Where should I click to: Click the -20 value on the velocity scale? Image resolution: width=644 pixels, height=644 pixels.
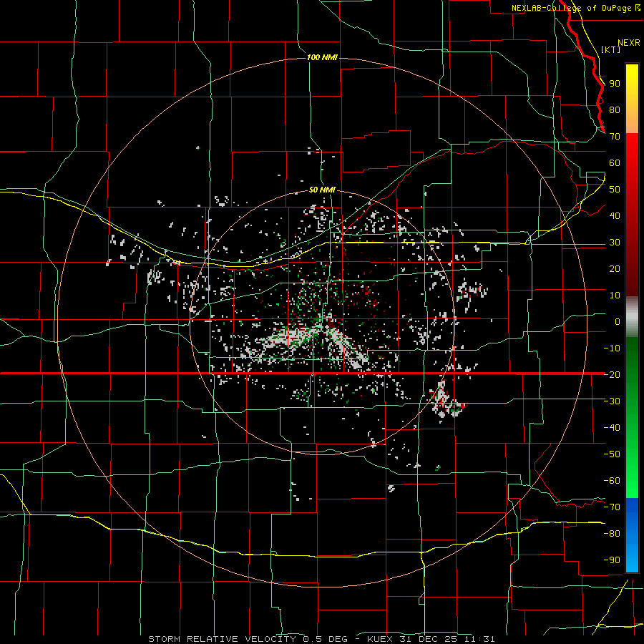coord(612,374)
